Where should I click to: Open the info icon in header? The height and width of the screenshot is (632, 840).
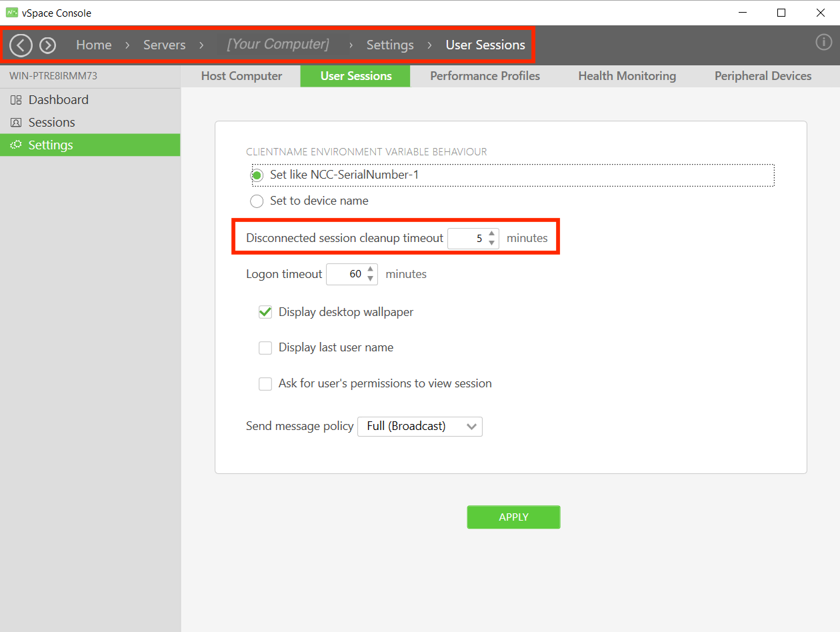click(824, 42)
